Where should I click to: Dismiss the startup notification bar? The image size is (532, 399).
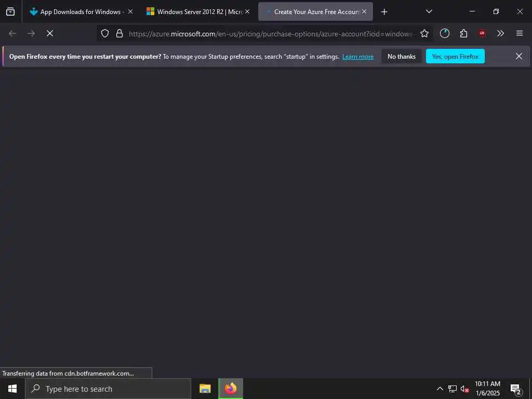[x=519, y=56]
